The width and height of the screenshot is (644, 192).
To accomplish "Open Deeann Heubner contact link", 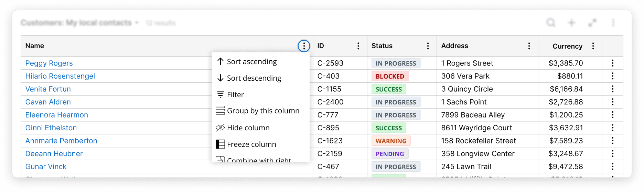I will pos(54,153).
